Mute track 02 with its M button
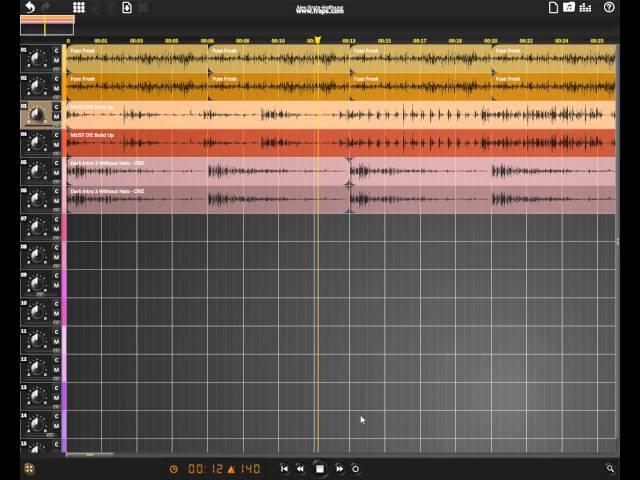The width and height of the screenshot is (640, 480). [x=56, y=89]
